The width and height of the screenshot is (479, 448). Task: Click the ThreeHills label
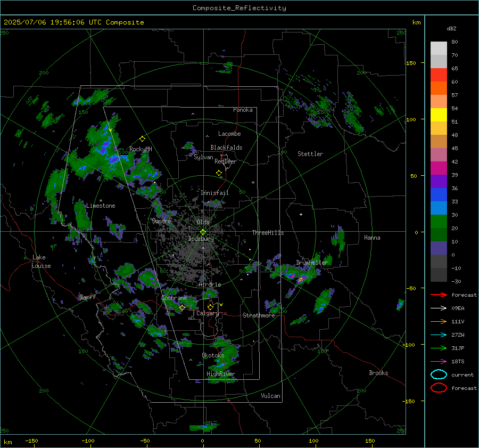pyautogui.click(x=268, y=233)
